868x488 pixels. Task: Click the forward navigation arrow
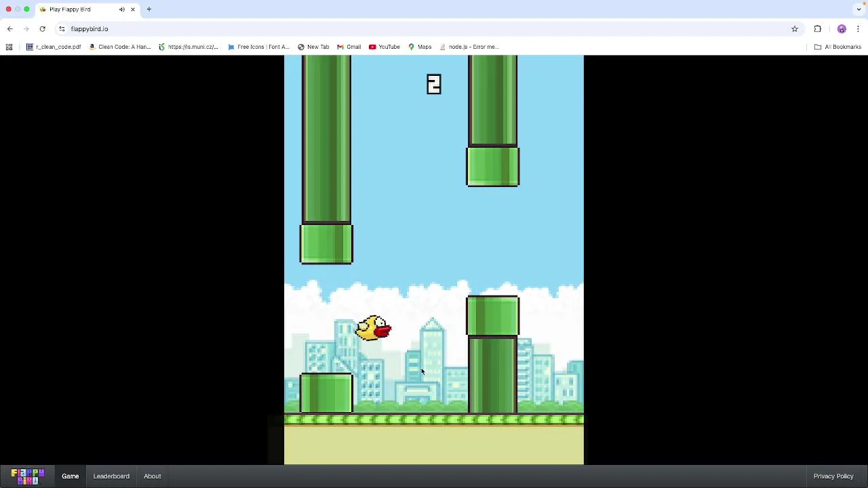(26, 29)
